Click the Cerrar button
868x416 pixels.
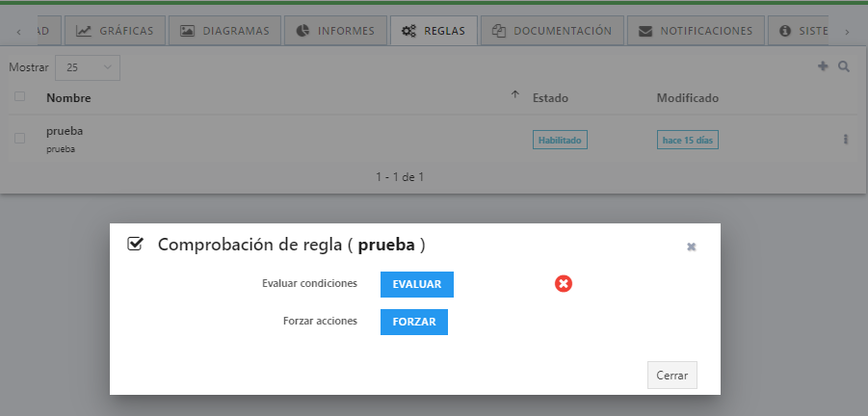[671, 376]
